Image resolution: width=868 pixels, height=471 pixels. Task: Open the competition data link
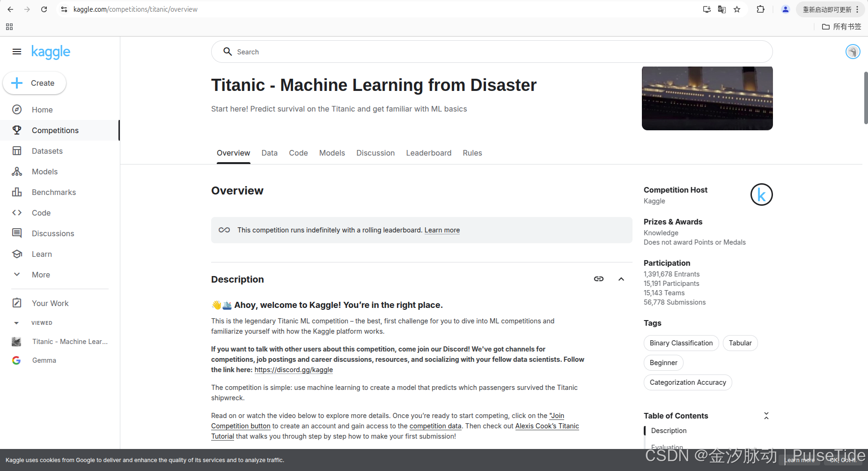pos(435,426)
